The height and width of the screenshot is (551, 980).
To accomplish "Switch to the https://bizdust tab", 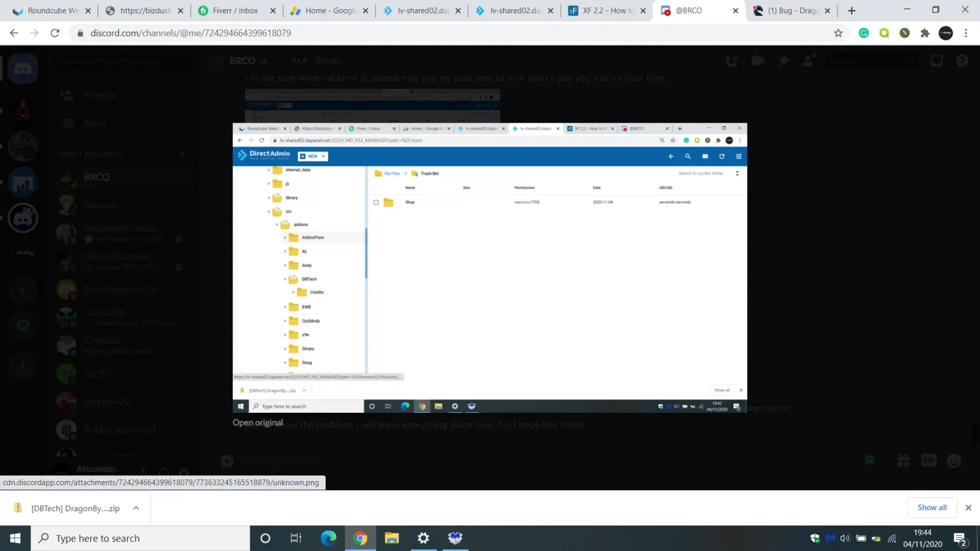I will [x=145, y=11].
